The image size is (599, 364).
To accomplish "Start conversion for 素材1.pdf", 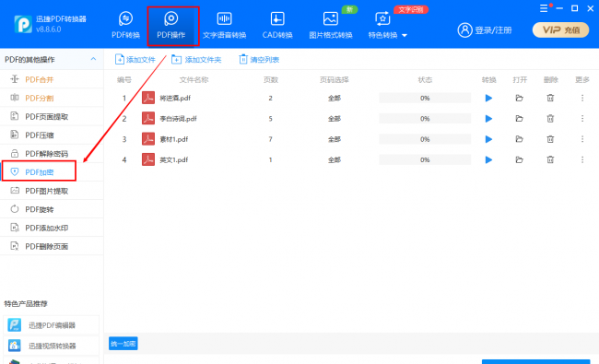I will click(488, 139).
